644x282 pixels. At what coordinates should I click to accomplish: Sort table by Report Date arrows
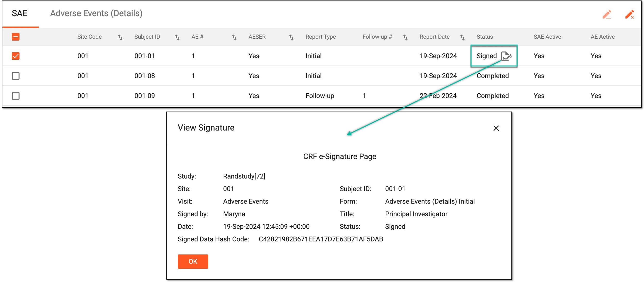[462, 37]
